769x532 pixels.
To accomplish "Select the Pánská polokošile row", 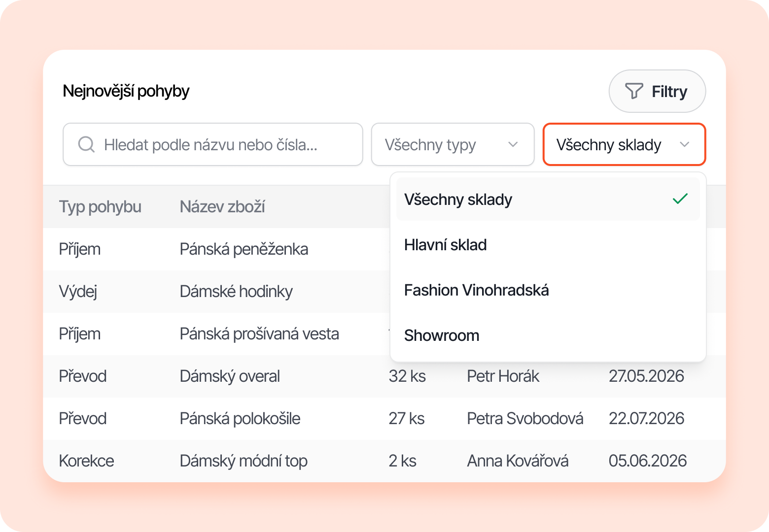I will [240, 419].
